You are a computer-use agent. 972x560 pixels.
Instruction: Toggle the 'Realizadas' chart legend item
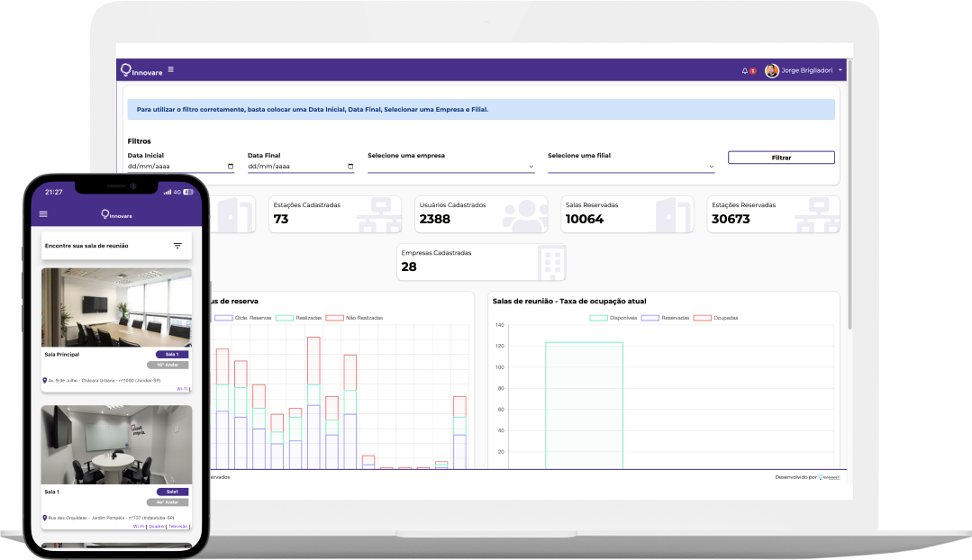pos(299,318)
